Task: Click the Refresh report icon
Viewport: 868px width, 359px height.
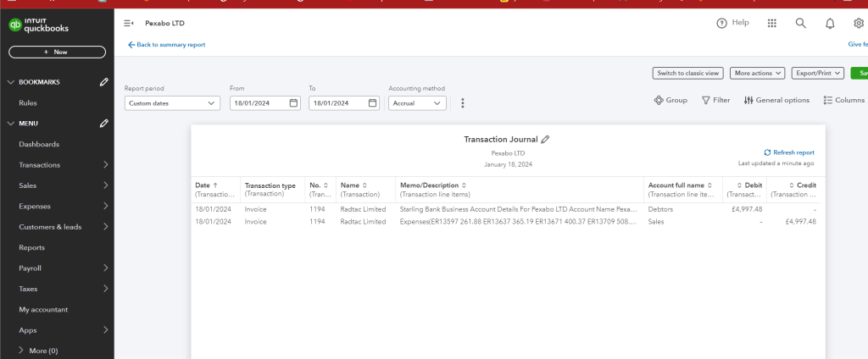Action: [x=767, y=152]
